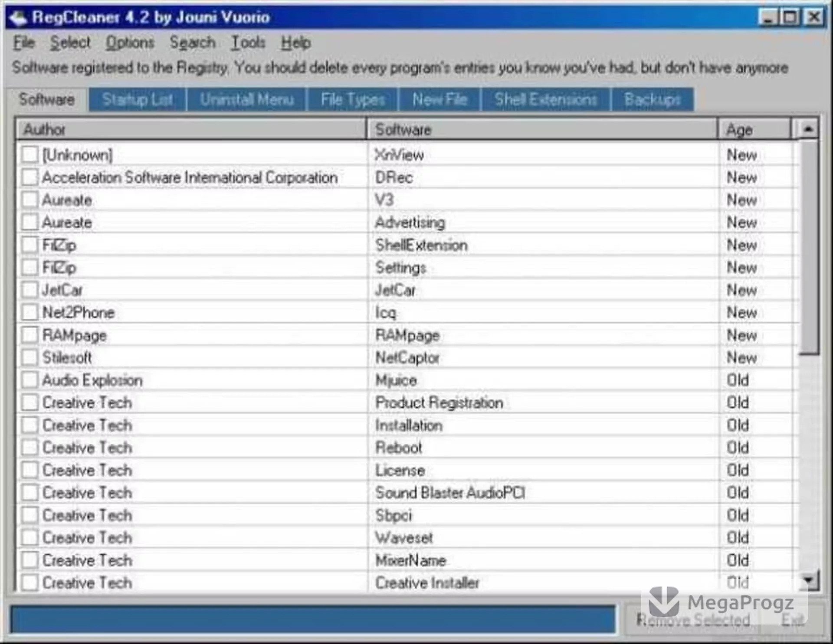833x644 pixels.
Task: Click the Acceleration Software International Corporation author
Action: pyautogui.click(x=190, y=177)
